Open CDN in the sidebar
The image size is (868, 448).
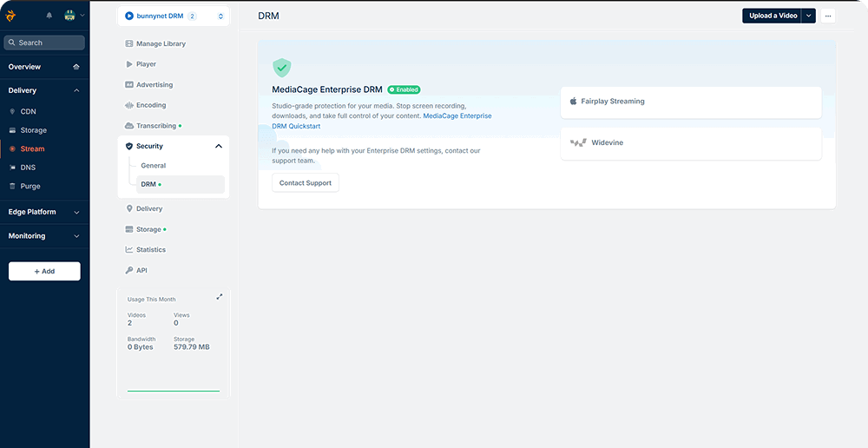click(x=29, y=111)
